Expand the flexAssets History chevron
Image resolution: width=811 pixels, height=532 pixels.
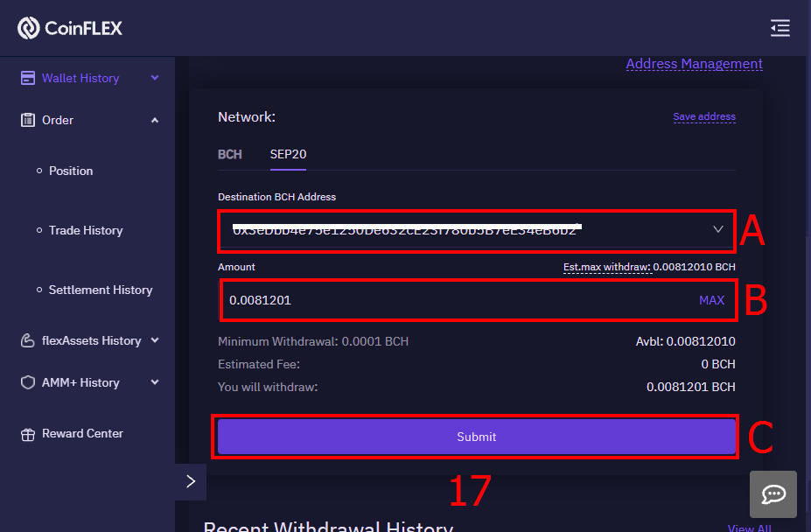click(155, 340)
